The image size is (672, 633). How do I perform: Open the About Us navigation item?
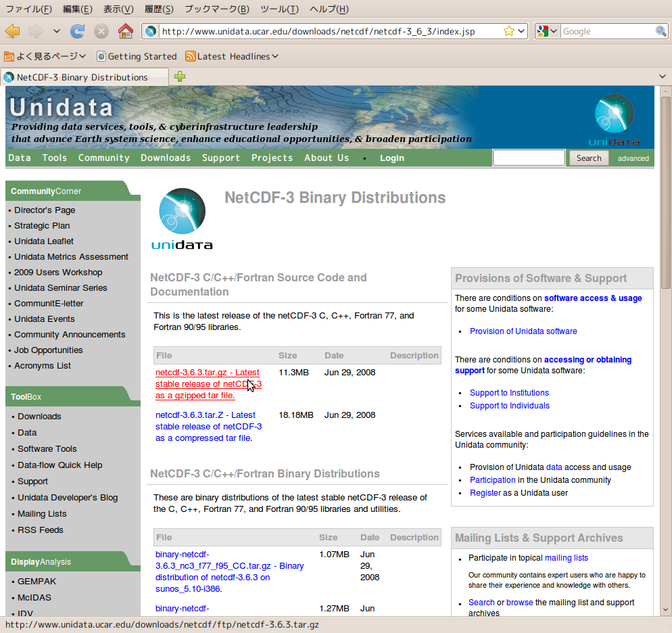click(x=327, y=158)
